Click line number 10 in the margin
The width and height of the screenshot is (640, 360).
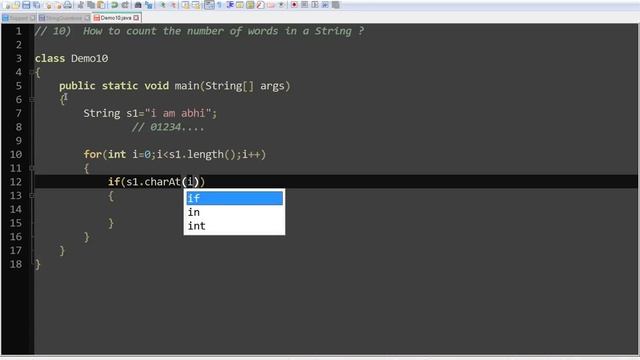point(16,154)
